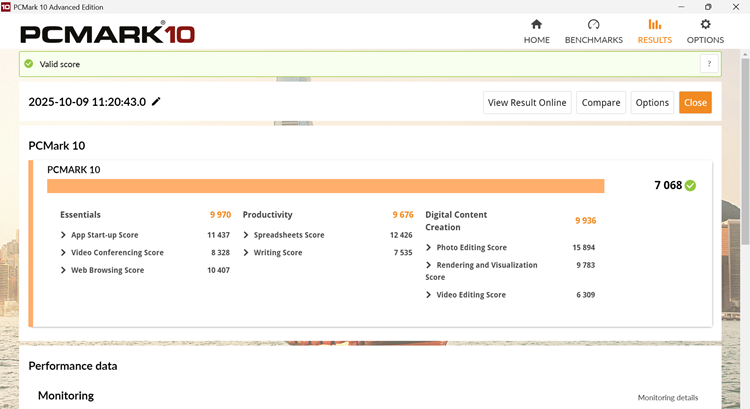Viewport: 750px width, 409px height.
Task: Click the vertical scrollbar thumb
Action: 745,153
